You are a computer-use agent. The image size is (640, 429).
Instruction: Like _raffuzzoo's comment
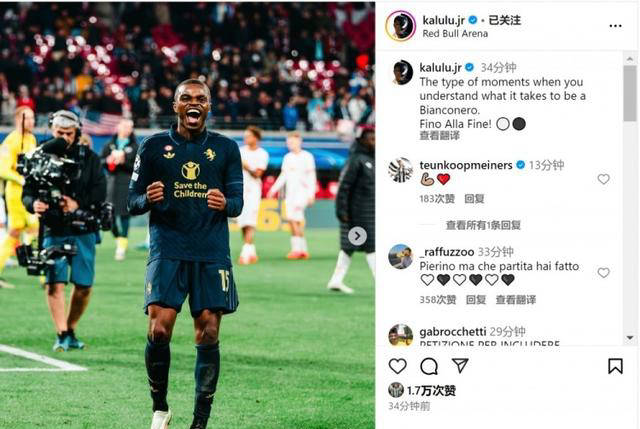(603, 272)
